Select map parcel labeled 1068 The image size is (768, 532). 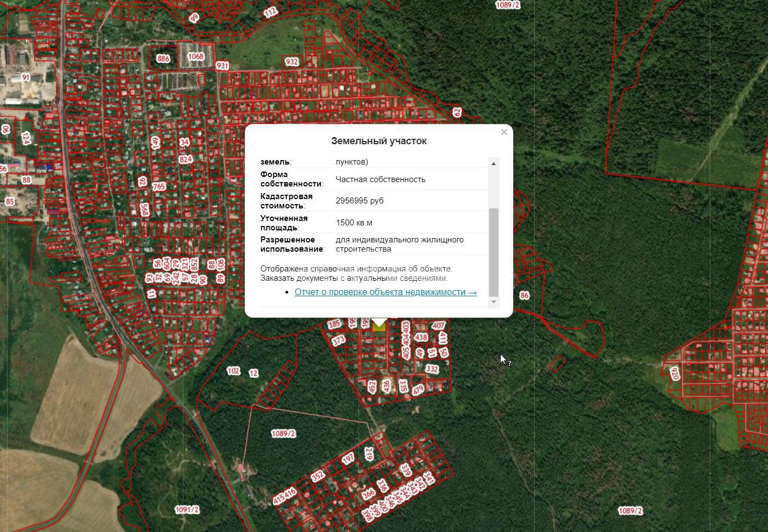point(195,56)
